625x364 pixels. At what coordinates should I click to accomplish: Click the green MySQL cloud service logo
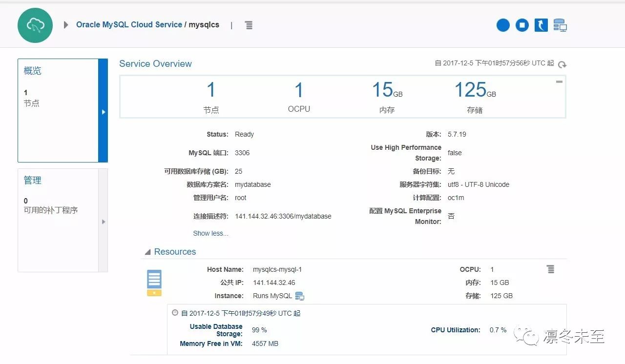pos(35,25)
